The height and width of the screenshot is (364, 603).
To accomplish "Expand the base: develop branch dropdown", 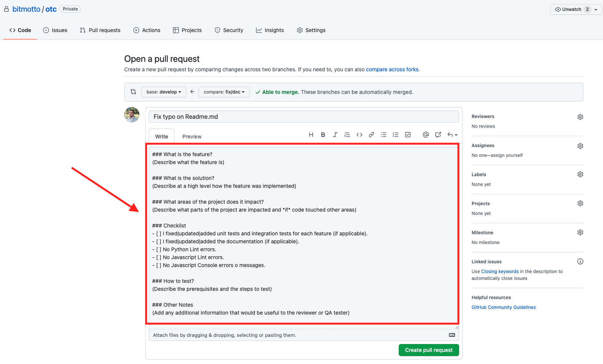I will pyautogui.click(x=164, y=92).
